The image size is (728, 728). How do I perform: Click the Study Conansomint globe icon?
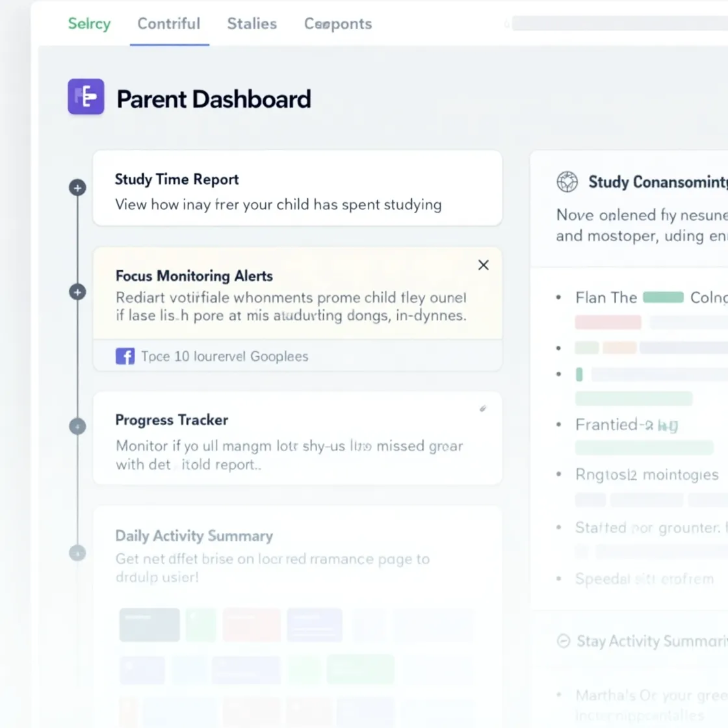[567, 181]
